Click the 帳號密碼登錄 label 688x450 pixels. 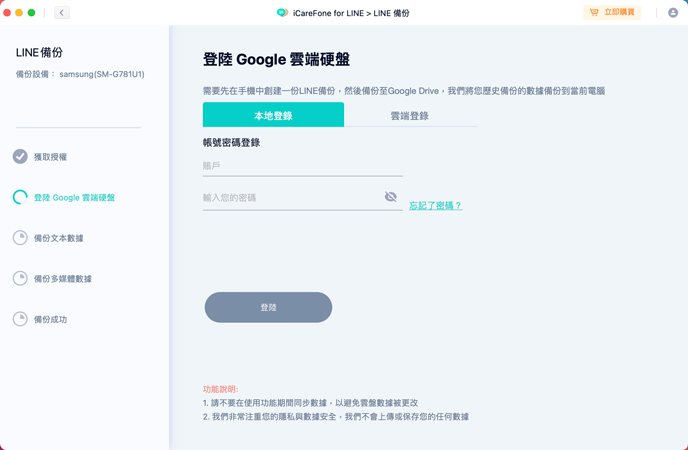pos(231,143)
